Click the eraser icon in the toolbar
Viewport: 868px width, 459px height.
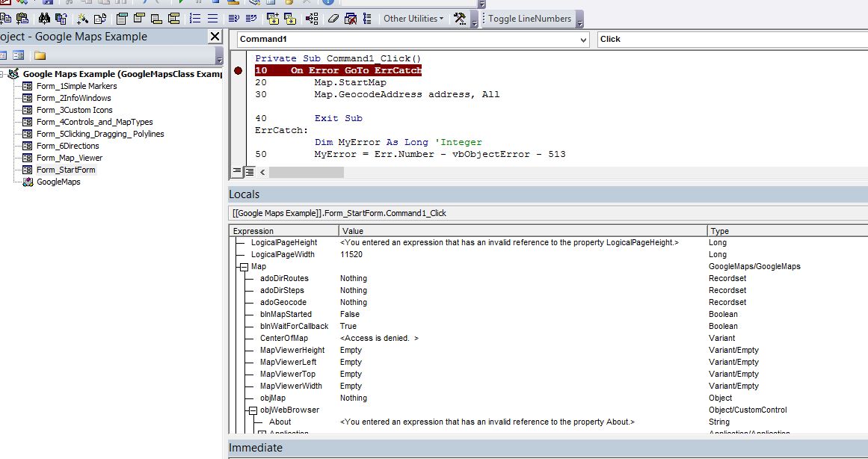point(333,19)
